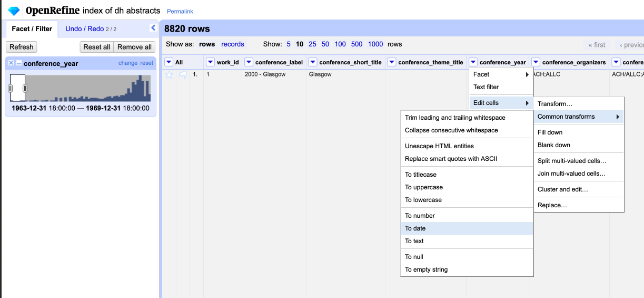Switch view mode to records
644x298 pixels.
point(233,44)
